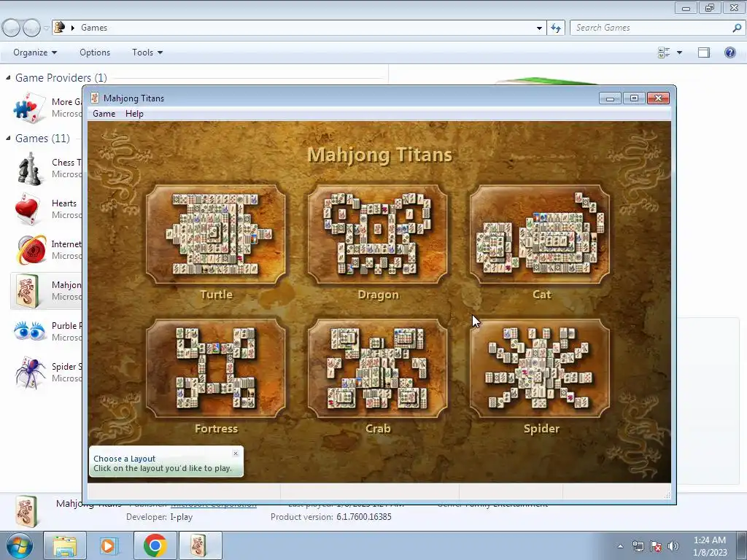Maximize the Mahjong Titans window

[x=634, y=98]
